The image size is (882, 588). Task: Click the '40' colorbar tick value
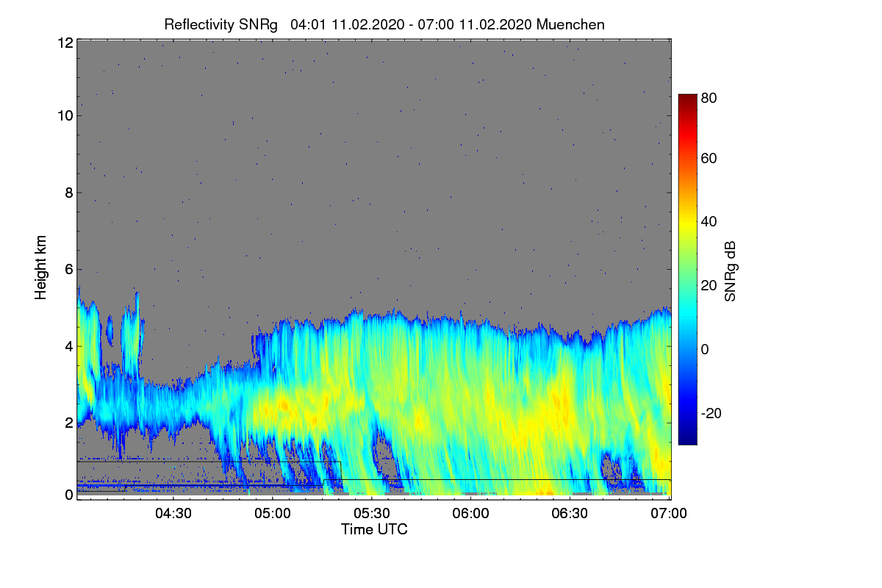[709, 221]
